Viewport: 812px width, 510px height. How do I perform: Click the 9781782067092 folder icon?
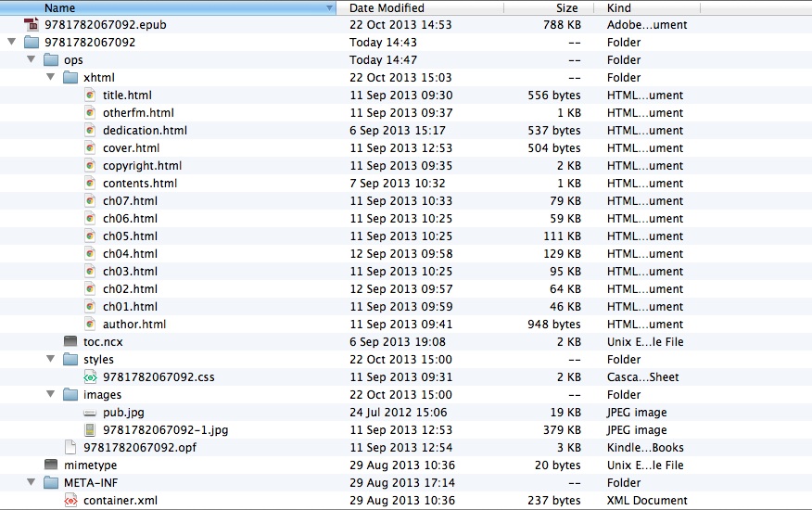coord(32,42)
